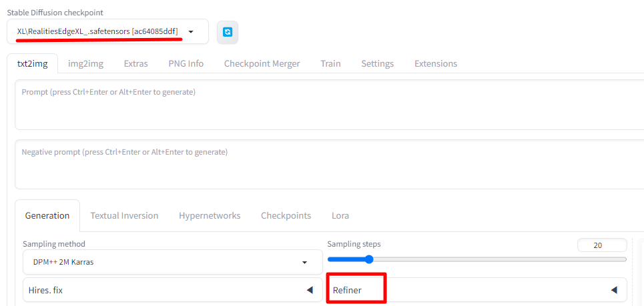
Task: Click the Refiner label
Action: click(x=347, y=290)
